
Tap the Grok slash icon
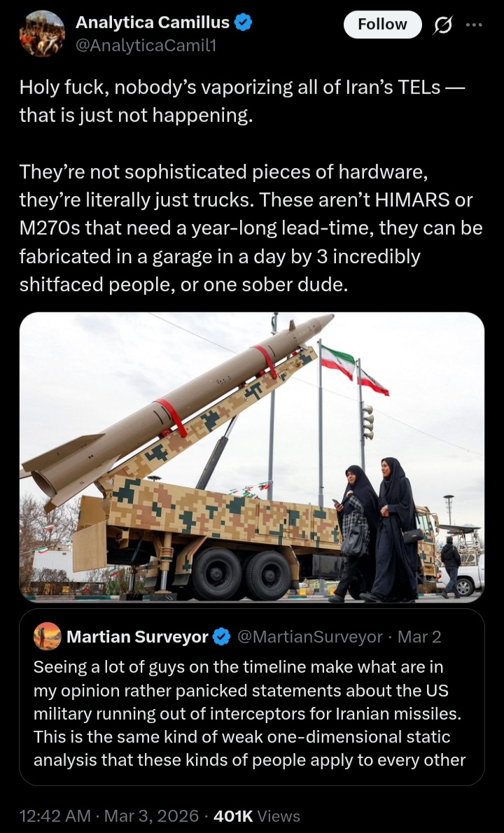(x=442, y=25)
